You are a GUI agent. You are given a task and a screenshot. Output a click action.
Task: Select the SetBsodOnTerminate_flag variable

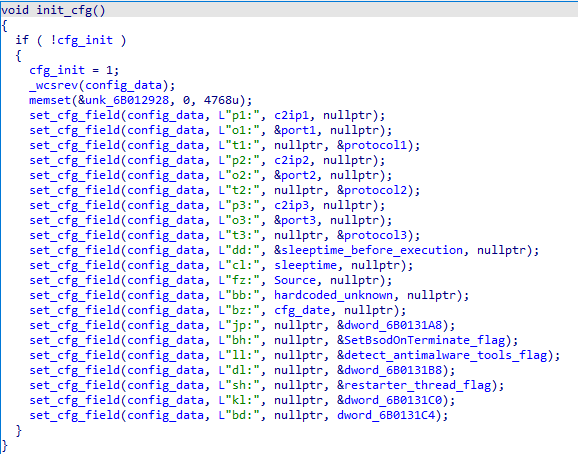[424, 340]
